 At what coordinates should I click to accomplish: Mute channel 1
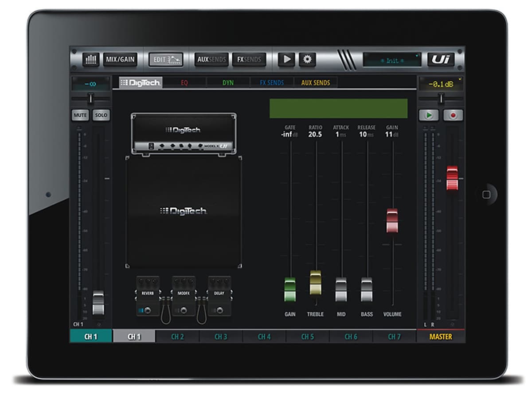tap(80, 115)
